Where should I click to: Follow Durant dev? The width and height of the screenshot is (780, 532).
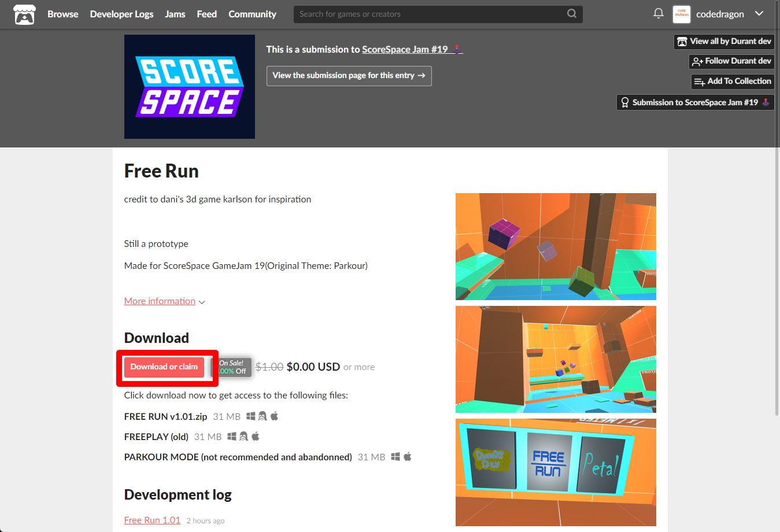731,61
